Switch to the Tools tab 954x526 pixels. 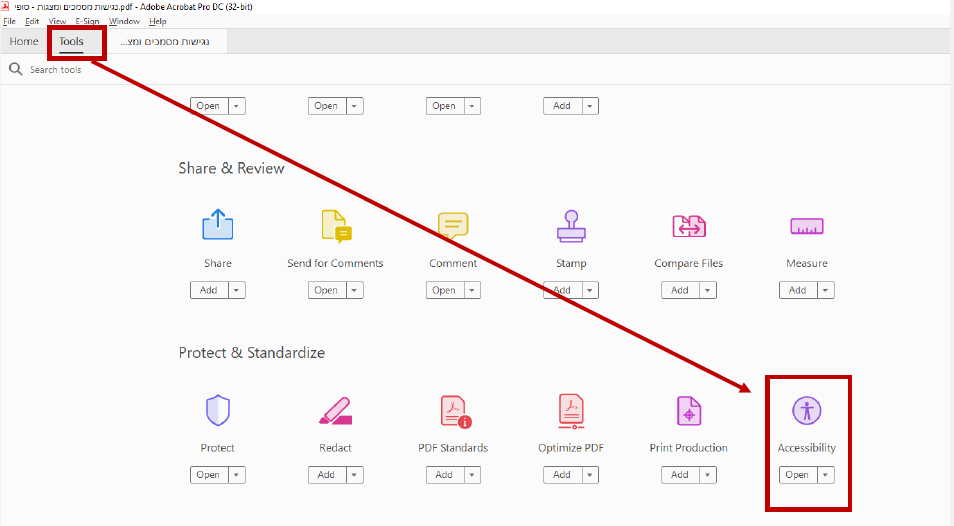(71, 41)
